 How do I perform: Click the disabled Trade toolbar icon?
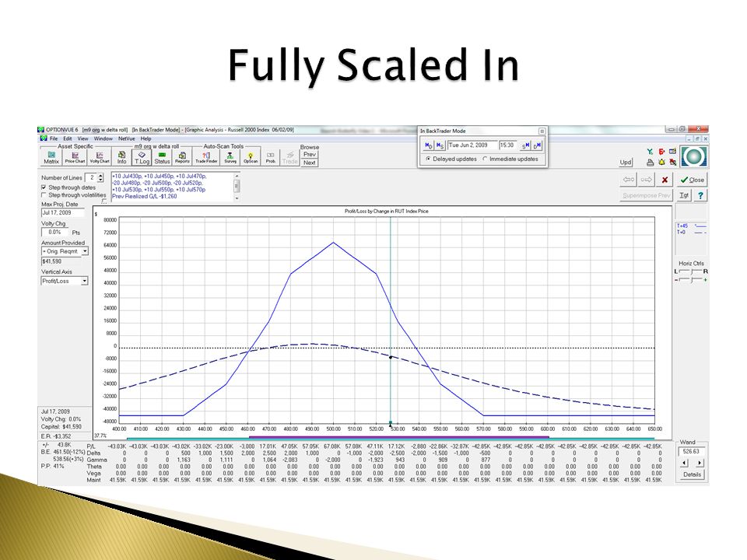289,157
